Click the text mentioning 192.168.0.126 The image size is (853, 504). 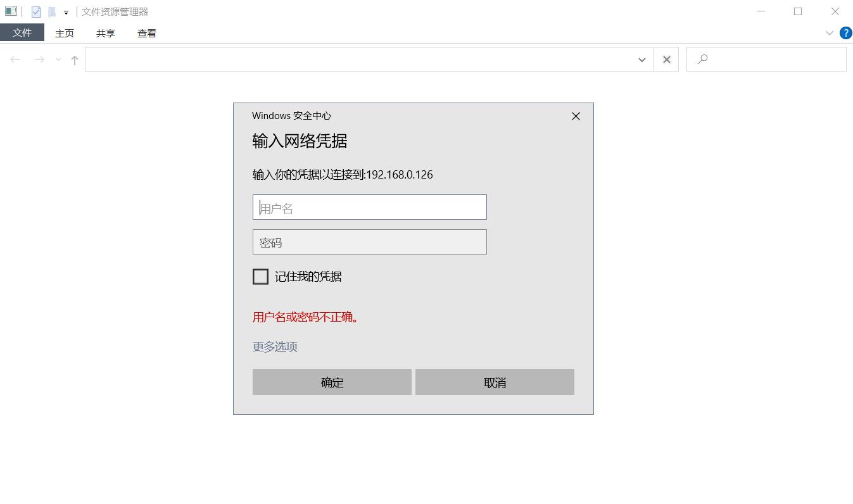click(343, 175)
